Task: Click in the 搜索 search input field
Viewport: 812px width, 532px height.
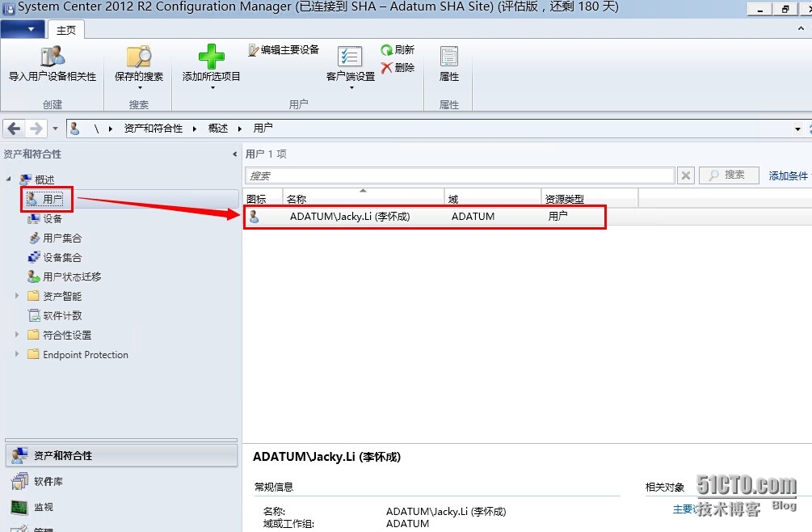Action: (x=460, y=175)
